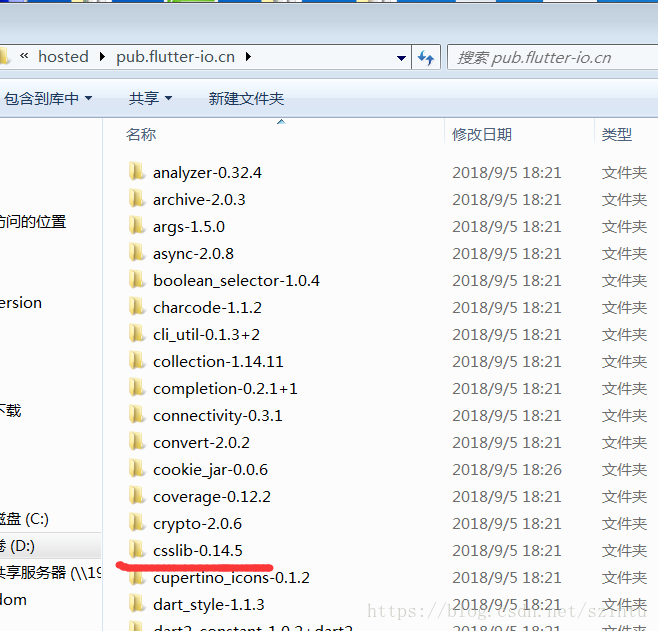Click the dart_style-1.1.3 folder icon

[137, 604]
